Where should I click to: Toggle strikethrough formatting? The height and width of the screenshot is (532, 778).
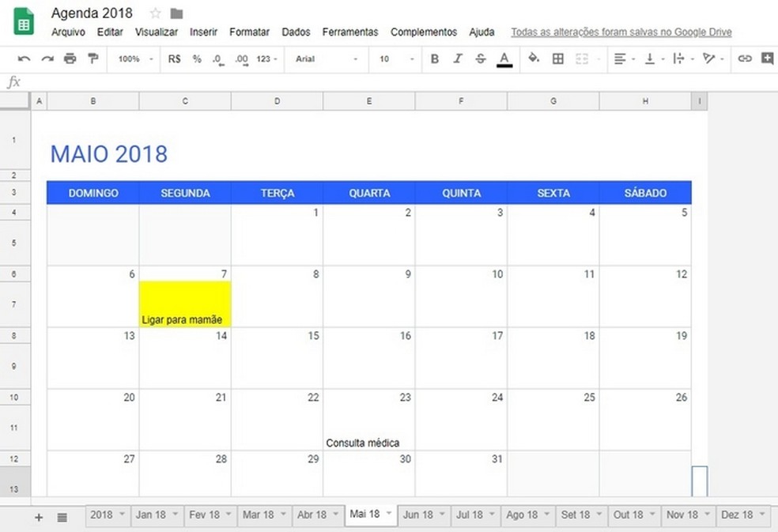click(x=478, y=58)
